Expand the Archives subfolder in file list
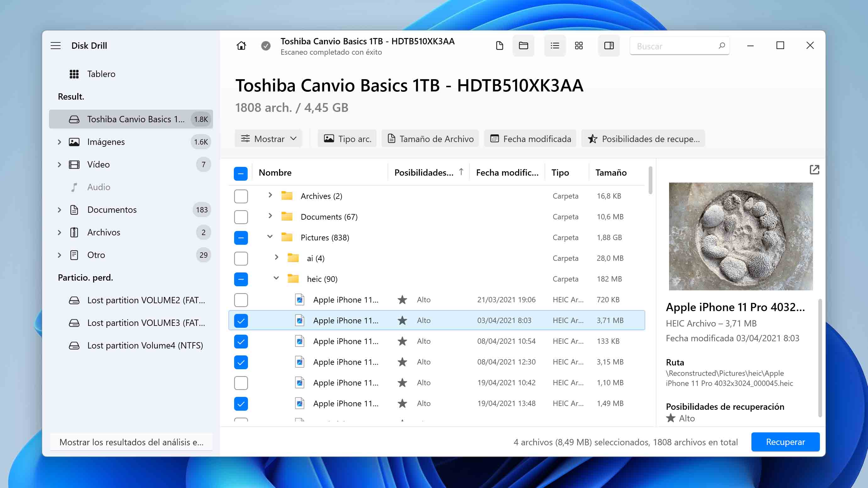This screenshot has width=868, height=488. [x=270, y=196]
